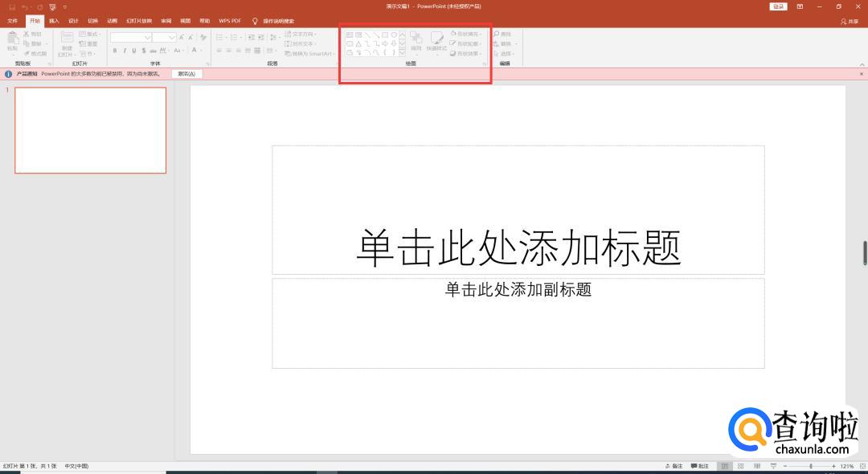Screen dimensions: 868x474
Task: Open the font color dropdown arrow
Action: coord(201,51)
